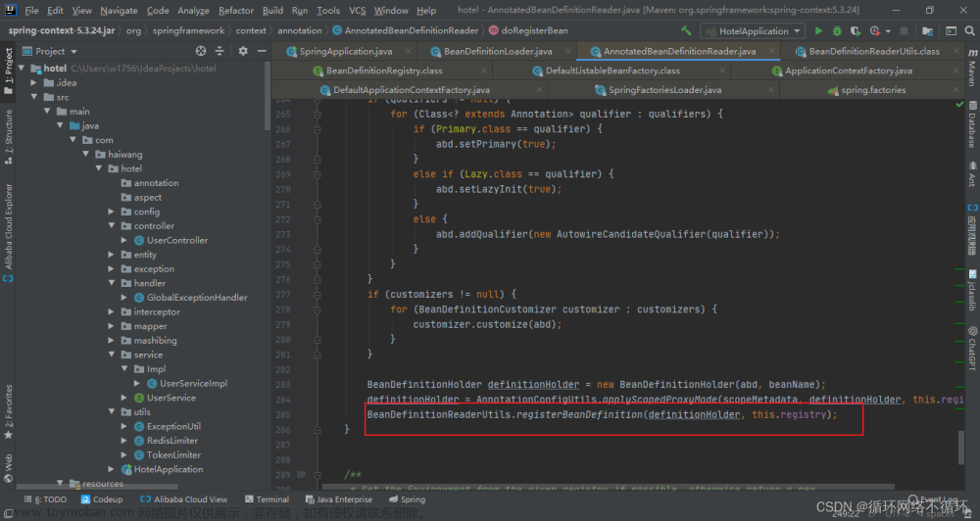Open Codeup tool window in bottom bar
980x521 pixels.
click(102, 499)
